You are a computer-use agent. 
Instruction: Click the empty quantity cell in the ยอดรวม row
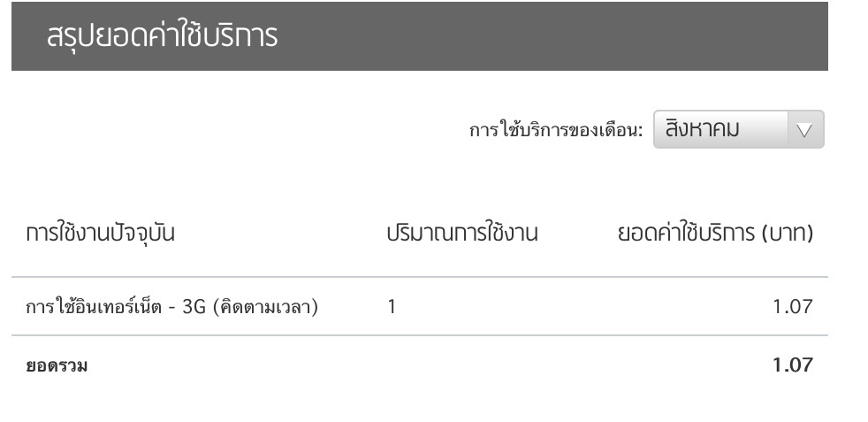pos(462,365)
